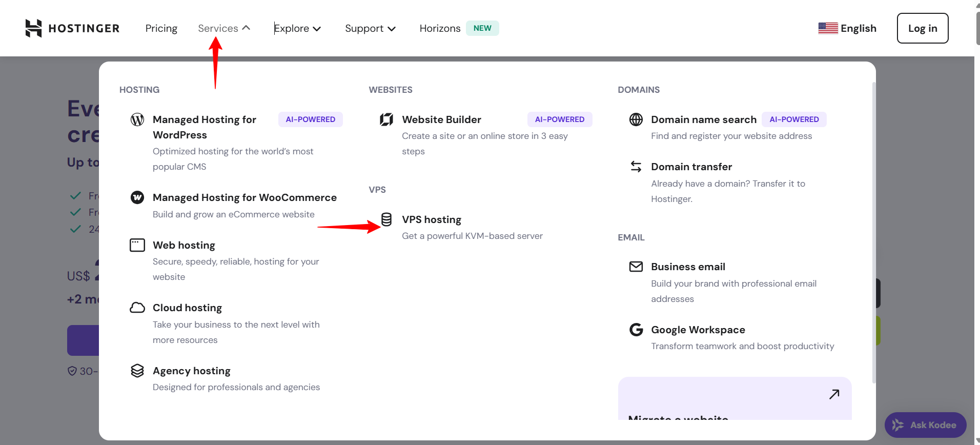Click the Google Workspace G icon
Image resolution: width=980 pixels, height=445 pixels.
pyautogui.click(x=636, y=330)
